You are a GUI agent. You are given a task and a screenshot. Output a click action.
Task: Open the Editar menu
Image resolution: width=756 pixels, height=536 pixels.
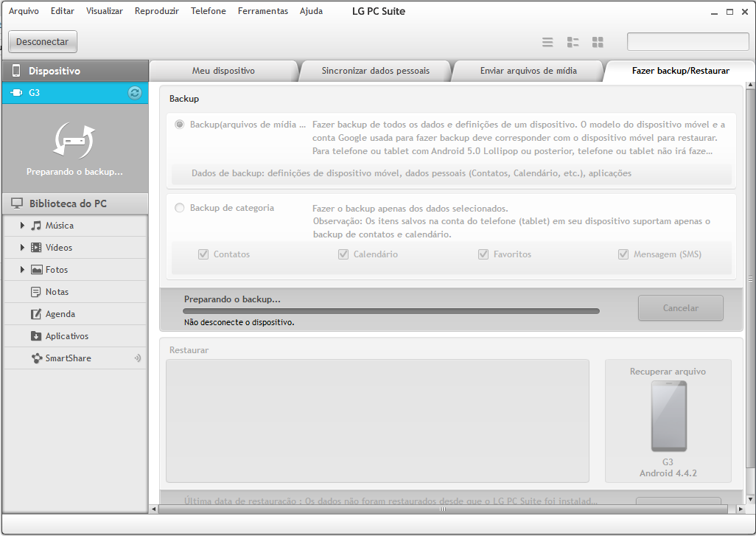click(62, 10)
